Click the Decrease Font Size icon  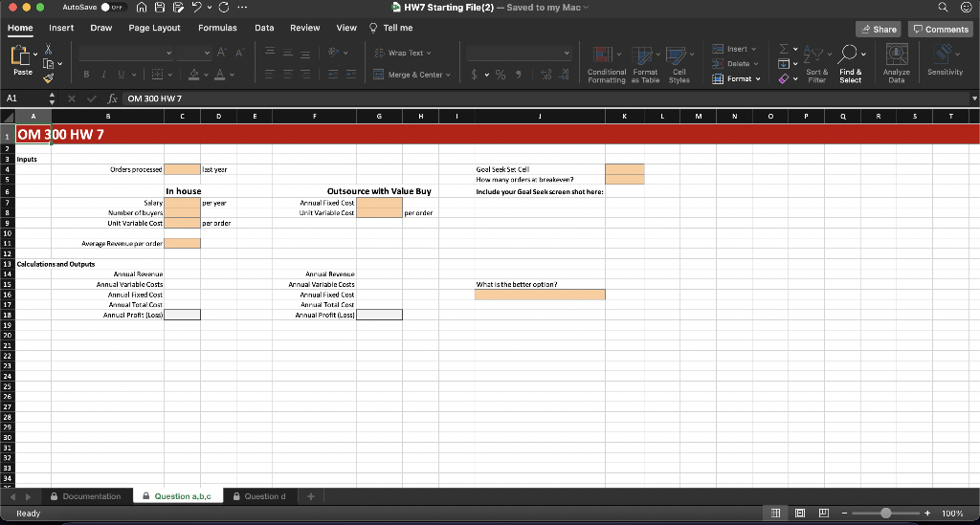coord(239,53)
